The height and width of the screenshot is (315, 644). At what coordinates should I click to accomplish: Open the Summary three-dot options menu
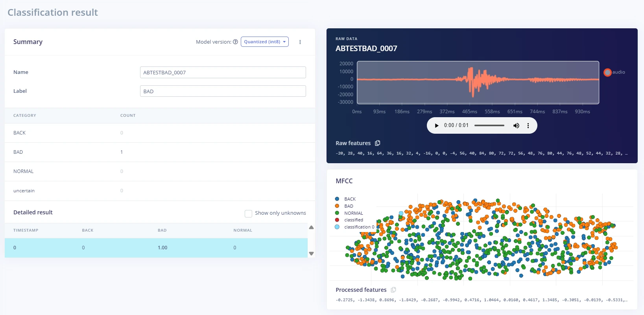(300, 42)
